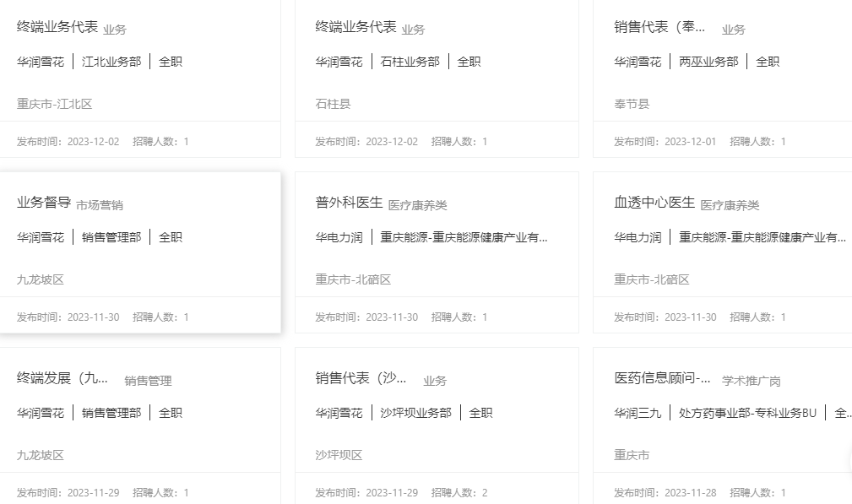Open the 终端发展（九... job posting

click(x=62, y=378)
